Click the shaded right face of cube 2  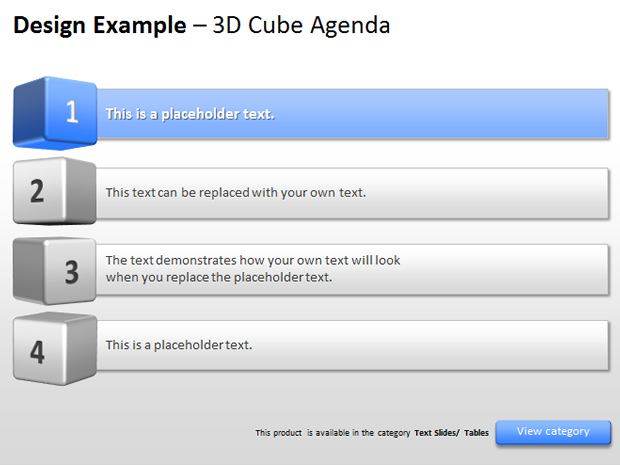point(81,191)
